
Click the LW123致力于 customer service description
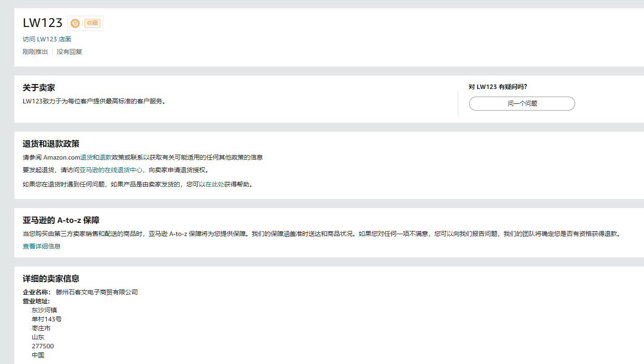click(95, 101)
